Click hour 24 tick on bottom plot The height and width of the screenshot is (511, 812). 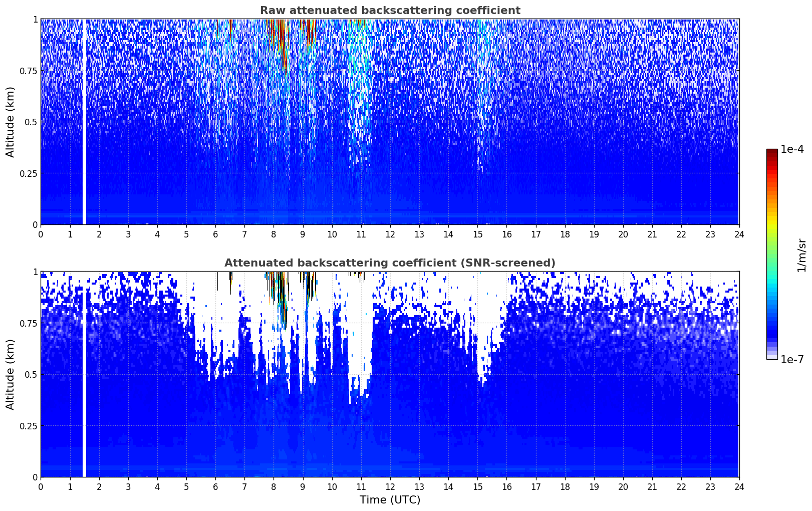pos(739,487)
